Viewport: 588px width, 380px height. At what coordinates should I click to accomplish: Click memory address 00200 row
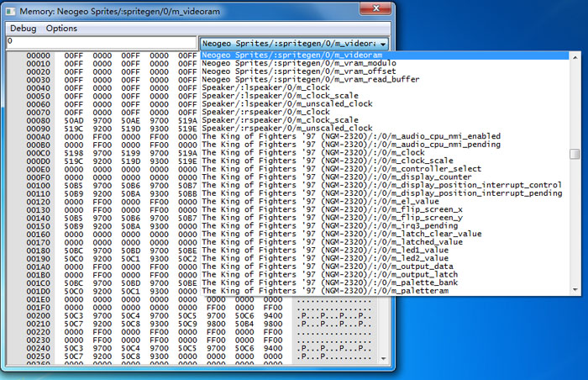[x=39, y=316]
